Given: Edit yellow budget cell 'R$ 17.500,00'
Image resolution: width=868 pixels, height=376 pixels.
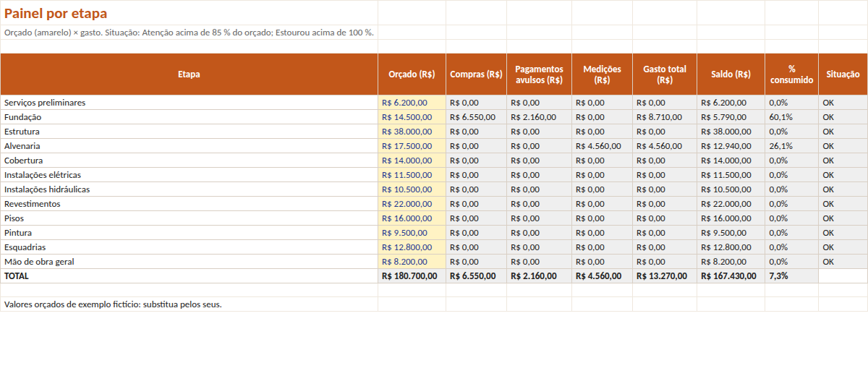Looking at the screenshot, I should click(412, 146).
